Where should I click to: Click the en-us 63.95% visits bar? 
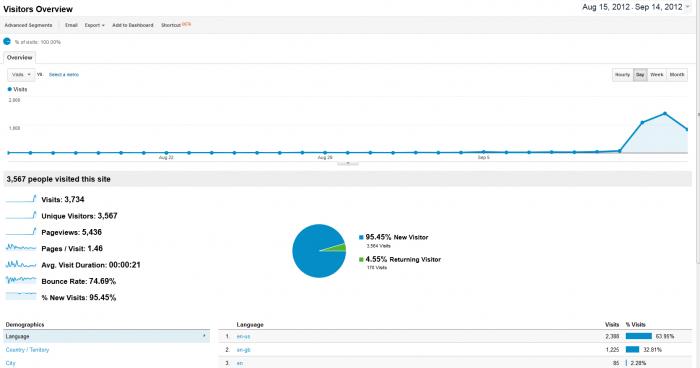(639, 336)
